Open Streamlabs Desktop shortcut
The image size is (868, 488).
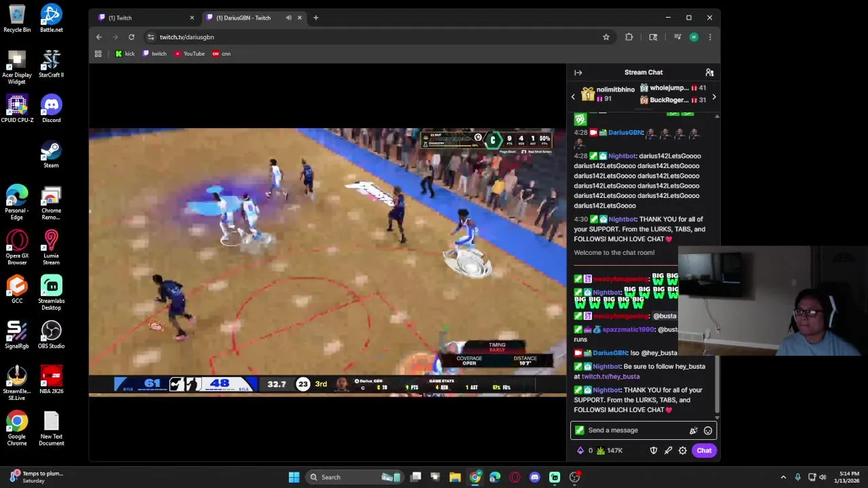[52, 293]
